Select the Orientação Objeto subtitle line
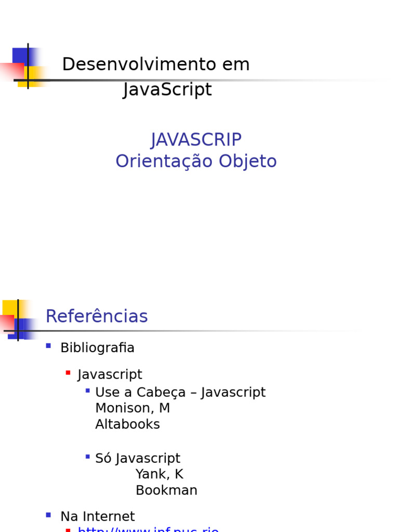Viewport: 399px width, 532px height. [196, 162]
